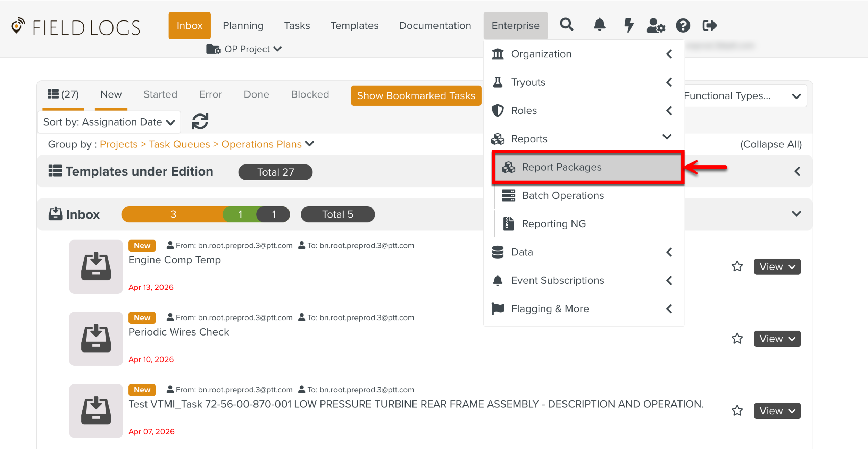Click the orange segment showing 3

173,214
